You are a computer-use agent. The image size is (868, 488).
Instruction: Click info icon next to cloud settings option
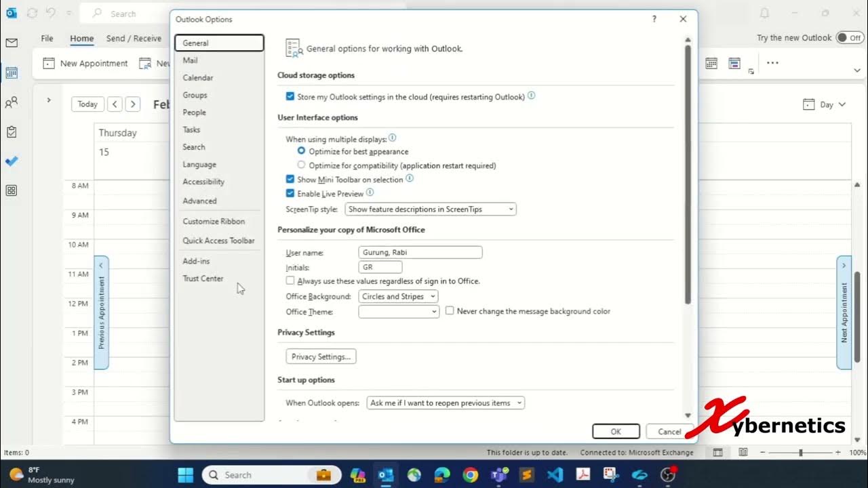tap(531, 96)
